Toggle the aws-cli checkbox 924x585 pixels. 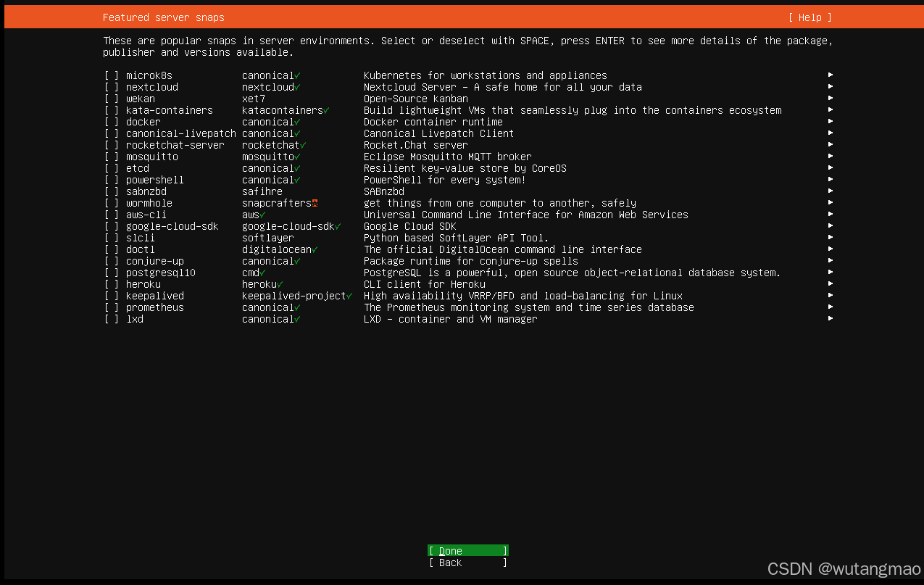[111, 215]
